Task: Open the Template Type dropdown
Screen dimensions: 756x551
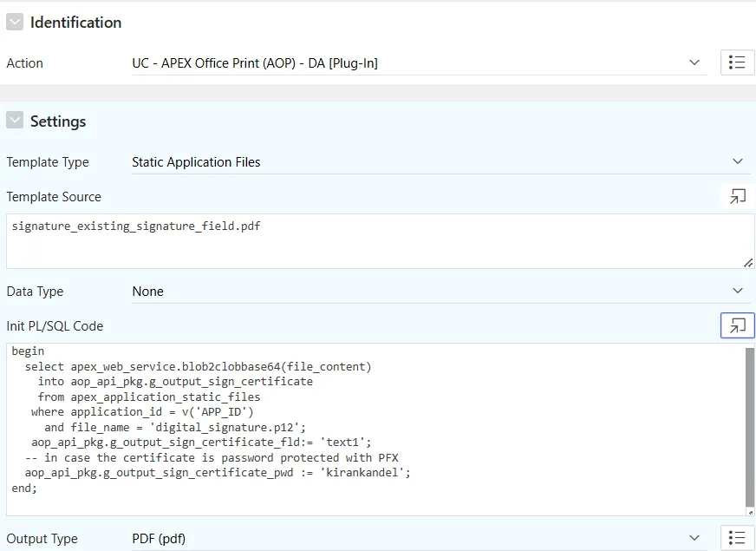Action: click(x=440, y=162)
